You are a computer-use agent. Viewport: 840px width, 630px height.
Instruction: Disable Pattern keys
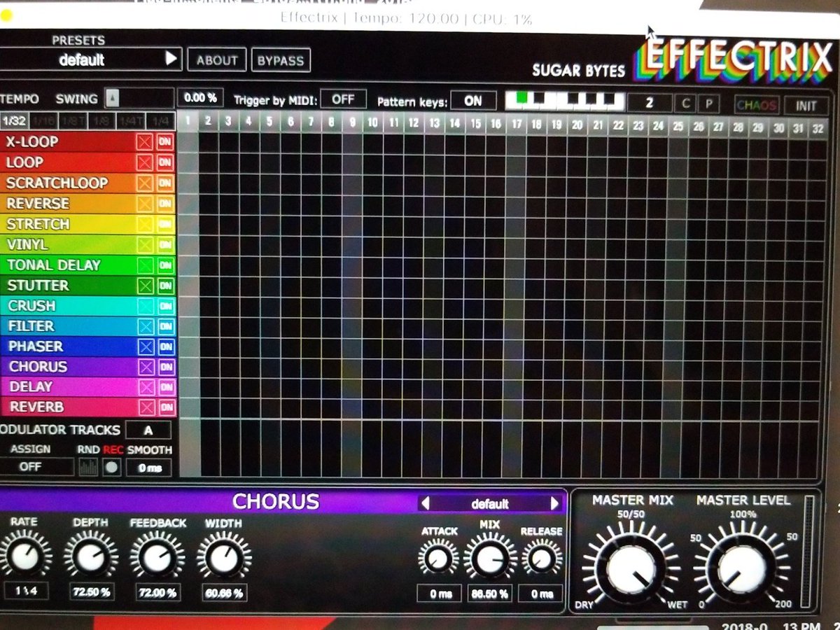(472, 100)
